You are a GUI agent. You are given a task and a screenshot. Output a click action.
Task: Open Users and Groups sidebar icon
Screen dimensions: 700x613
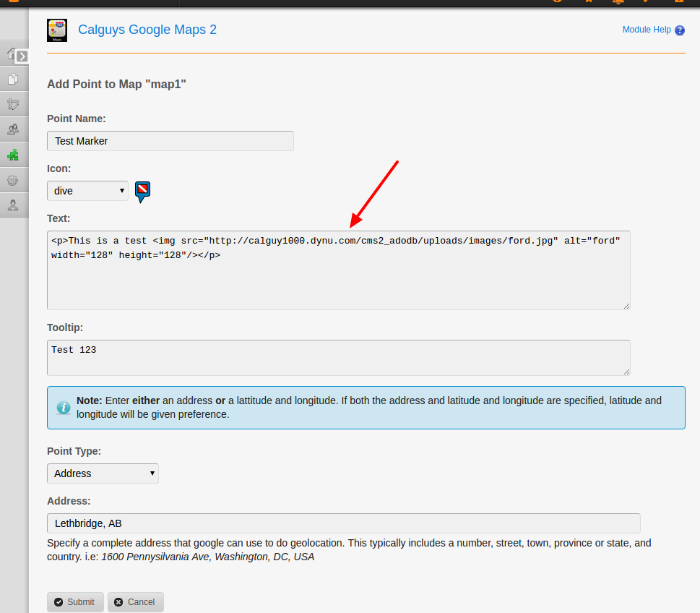[13, 129]
